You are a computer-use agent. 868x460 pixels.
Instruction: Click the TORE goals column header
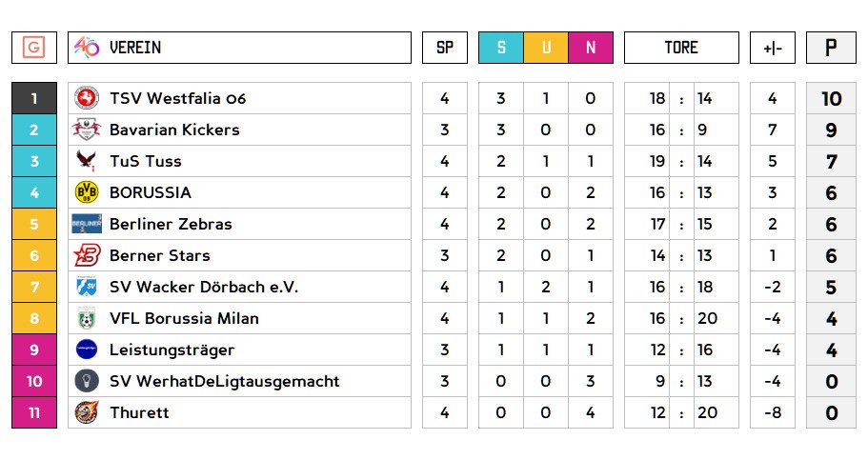pyautogui.click(x=681, y=48)
